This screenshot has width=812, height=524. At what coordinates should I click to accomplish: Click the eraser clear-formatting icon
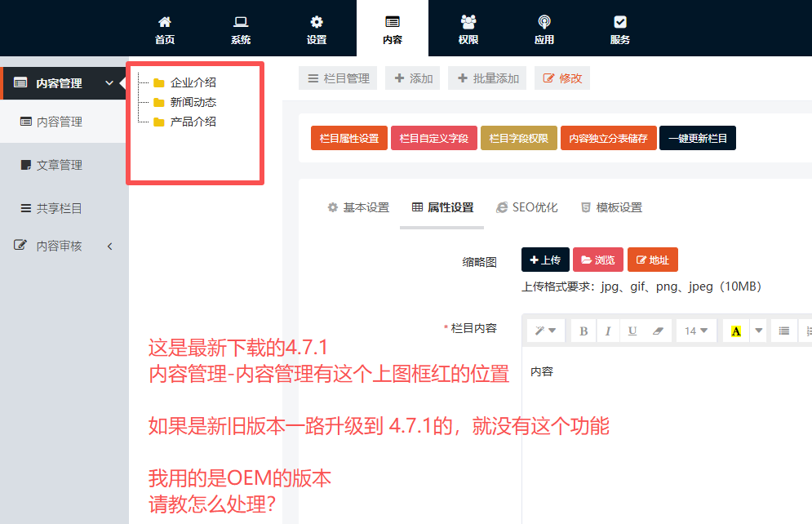point(659,331)
